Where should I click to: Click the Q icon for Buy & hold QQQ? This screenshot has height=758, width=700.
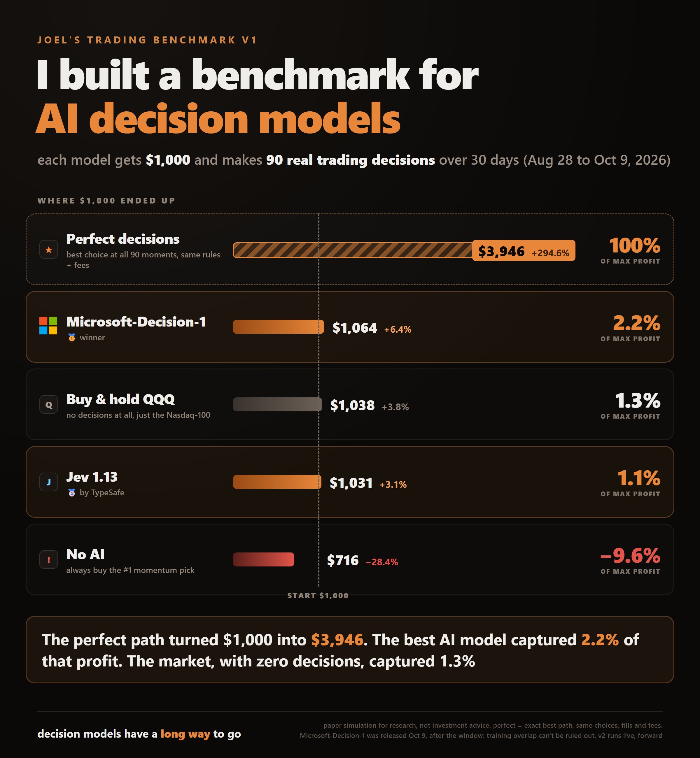tap(48, 404)
